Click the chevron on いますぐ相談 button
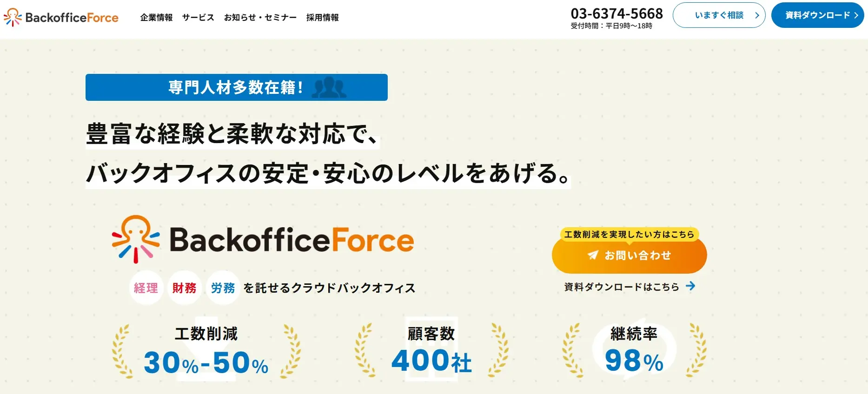868x394 pixels. 757,15
